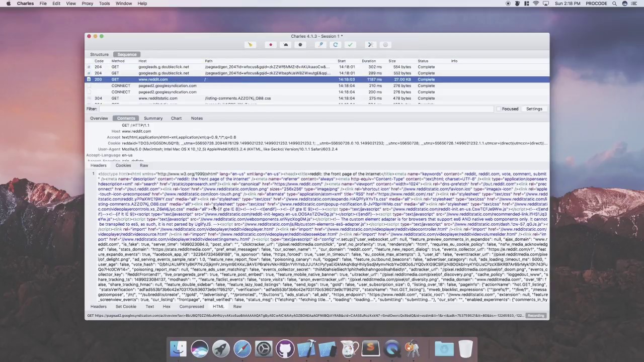Image resolution: width=644 pixels, height=362 pixels.
Task: Switch response view to Text
Action: click(x=150, y=306)
